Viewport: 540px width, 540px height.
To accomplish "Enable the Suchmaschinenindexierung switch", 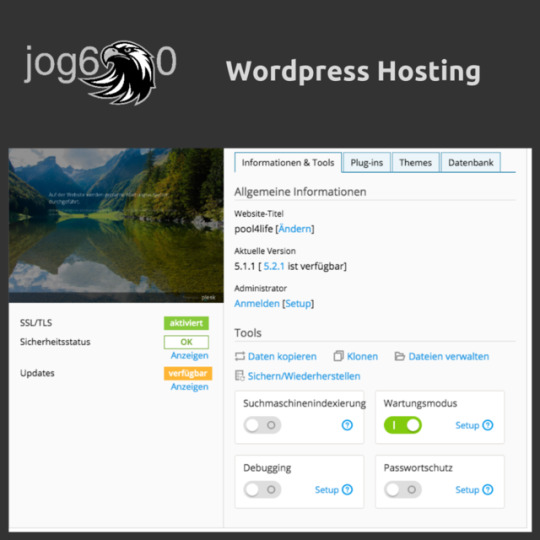I will pos(262,425).
